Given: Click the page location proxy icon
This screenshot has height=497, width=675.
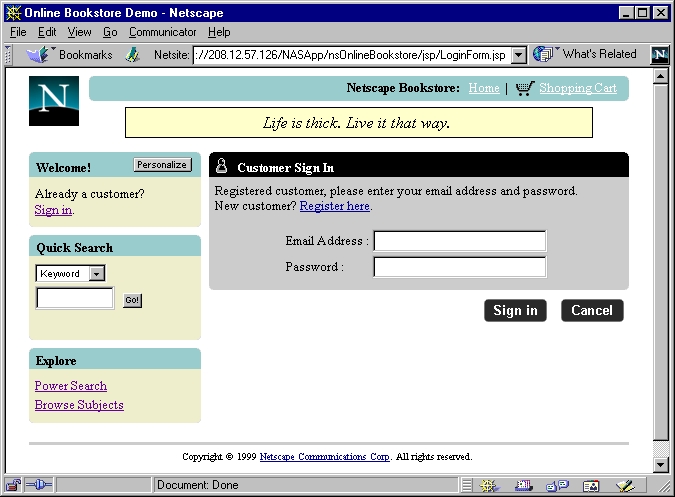Looking at the screenshot, I should point(133,55).
